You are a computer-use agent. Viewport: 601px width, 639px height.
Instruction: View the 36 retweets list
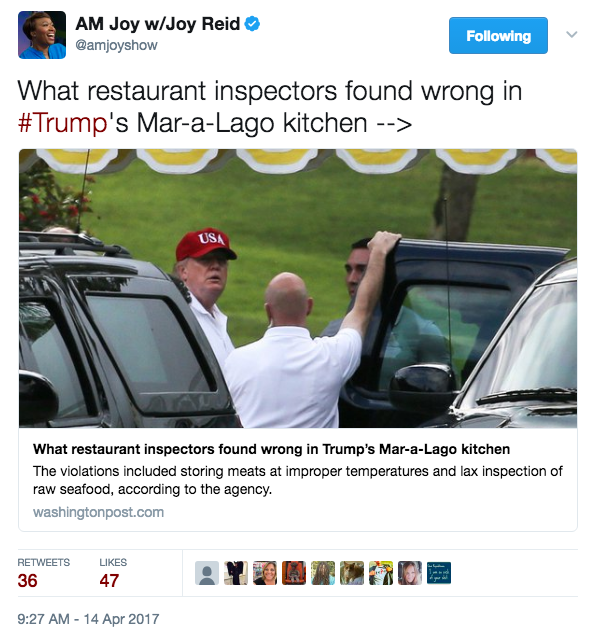[43, 573]
